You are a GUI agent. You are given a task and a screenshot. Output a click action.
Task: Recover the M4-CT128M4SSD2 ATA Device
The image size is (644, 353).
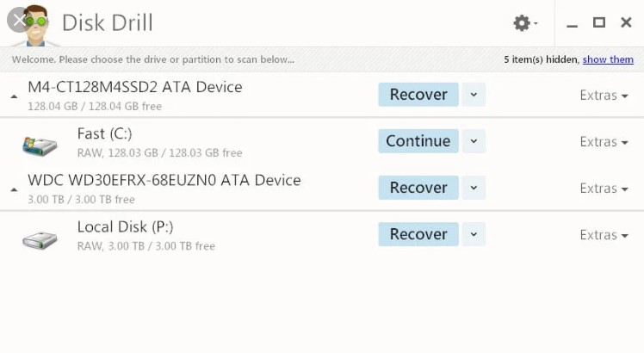[418, 95]
